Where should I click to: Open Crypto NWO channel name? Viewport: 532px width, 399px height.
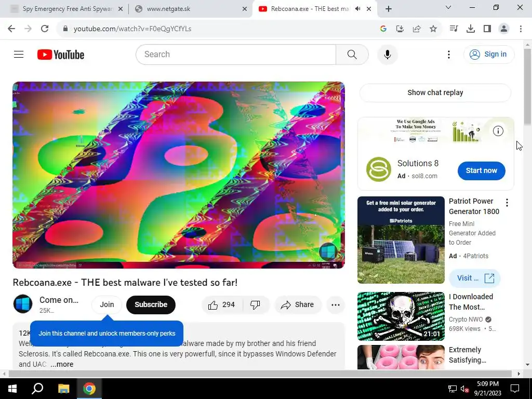pos(465,320)
